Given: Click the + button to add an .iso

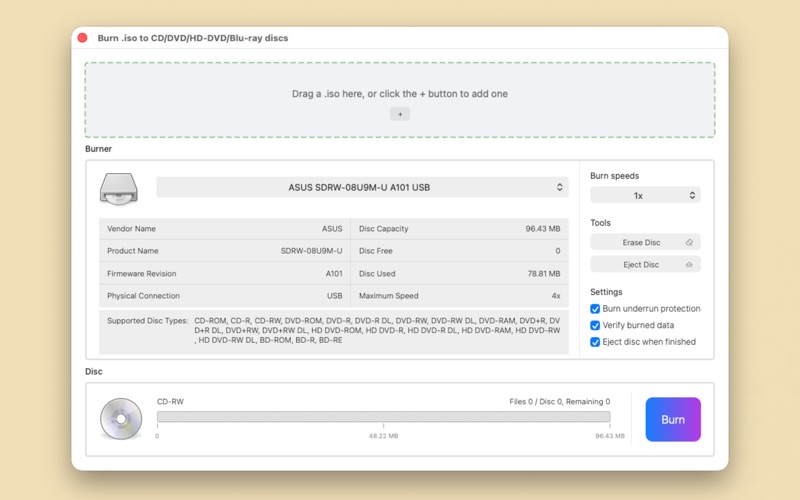Looking at the screenshot, I should tap(400, 114).
